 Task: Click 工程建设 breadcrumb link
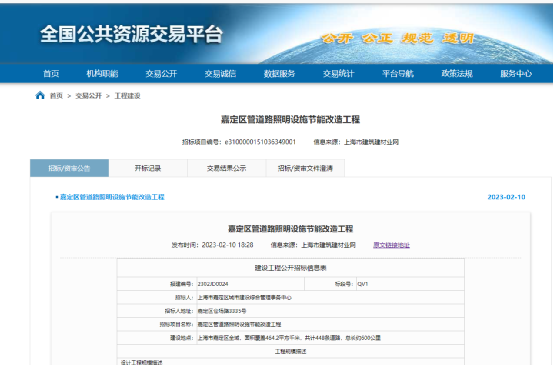point(127,96)
